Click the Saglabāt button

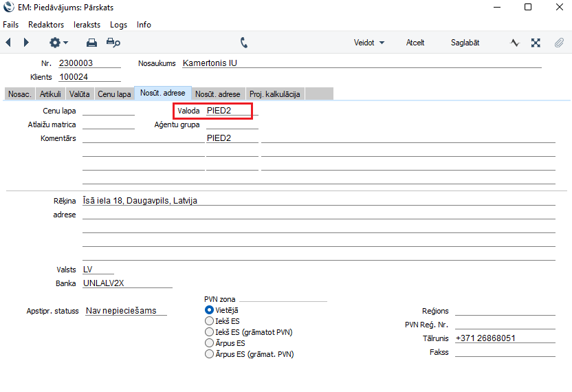click(x=465, y=43)
